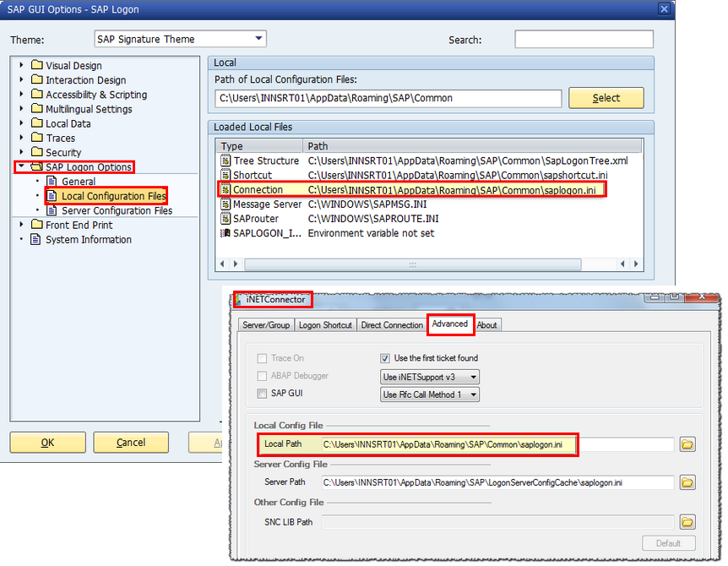Open the SAP Logon Options folder icon
This screenshot has height=566, width=728.
pyautogui.click(x=38, y=166)
